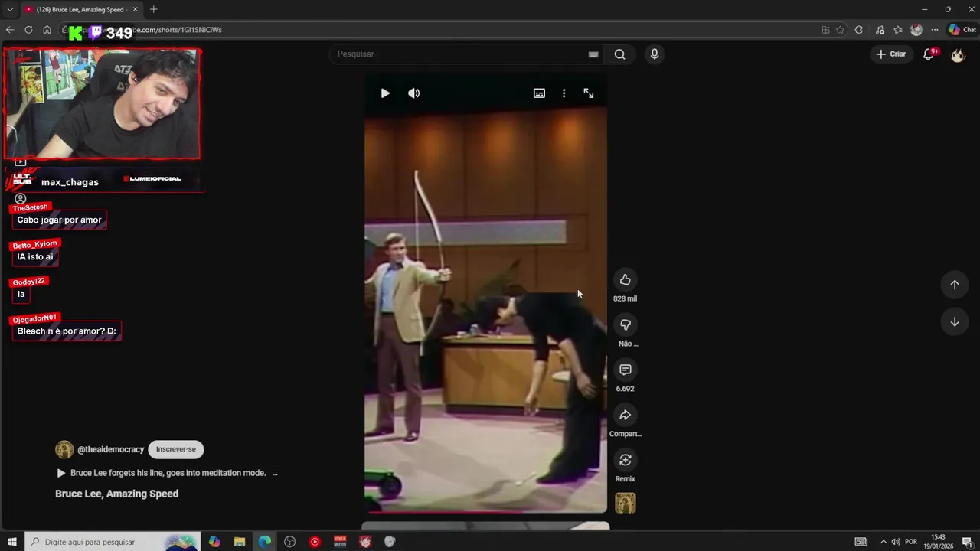Open the Copilot Chat button
Viewport: 980px width, 551px height.
pyautogui.click(x=962, y=30)
